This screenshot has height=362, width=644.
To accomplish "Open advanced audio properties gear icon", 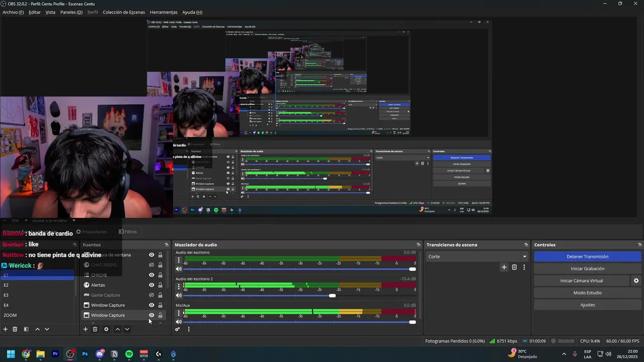I will coord(178,329).
